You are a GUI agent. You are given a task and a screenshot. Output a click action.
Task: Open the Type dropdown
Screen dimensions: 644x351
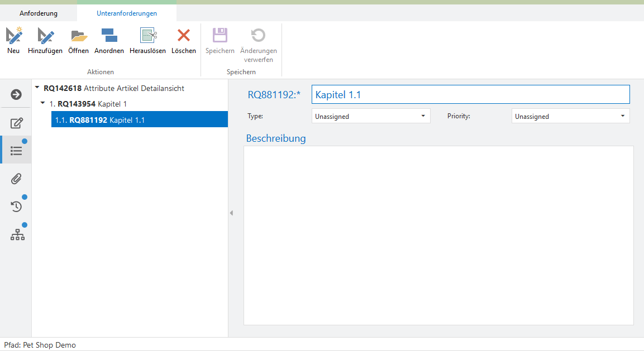coord(371,116)
